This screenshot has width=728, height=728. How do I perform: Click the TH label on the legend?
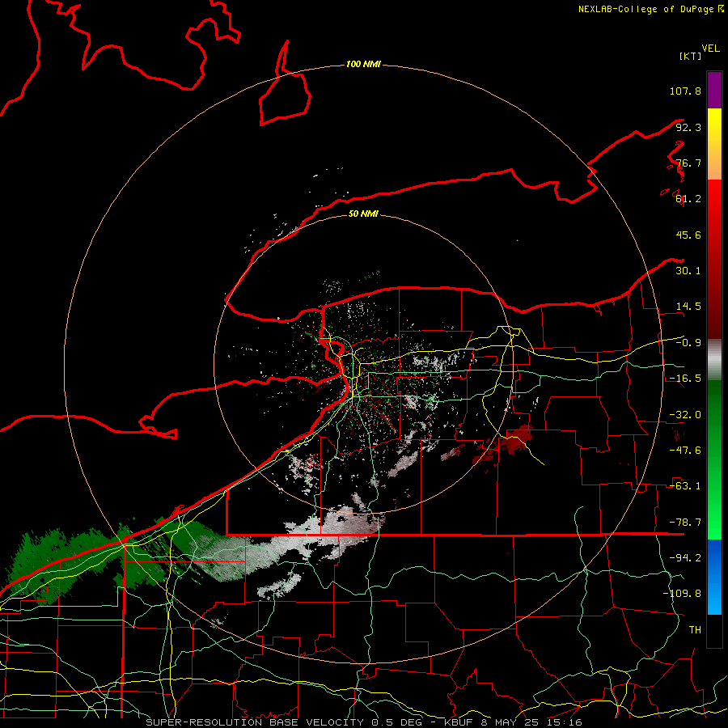(x=695, y=630)
